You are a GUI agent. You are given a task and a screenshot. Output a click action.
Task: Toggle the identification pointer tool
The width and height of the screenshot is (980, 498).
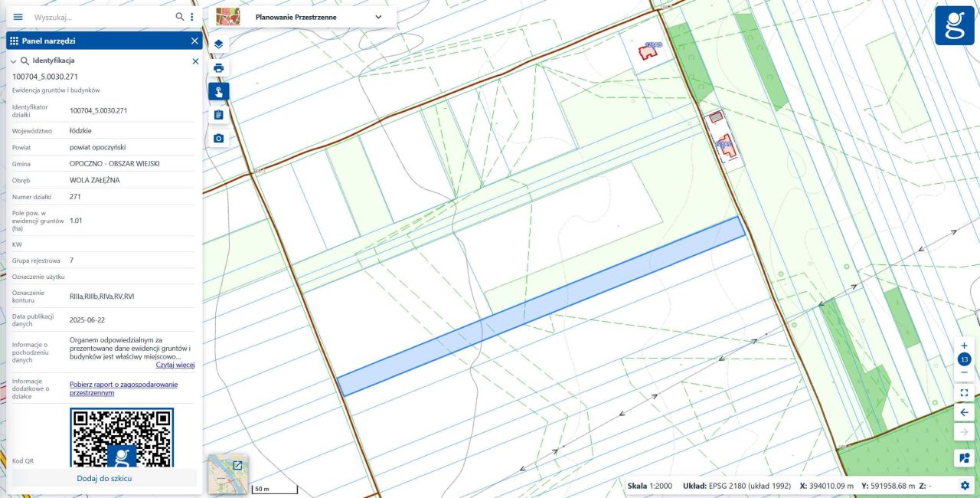(218, 91)
